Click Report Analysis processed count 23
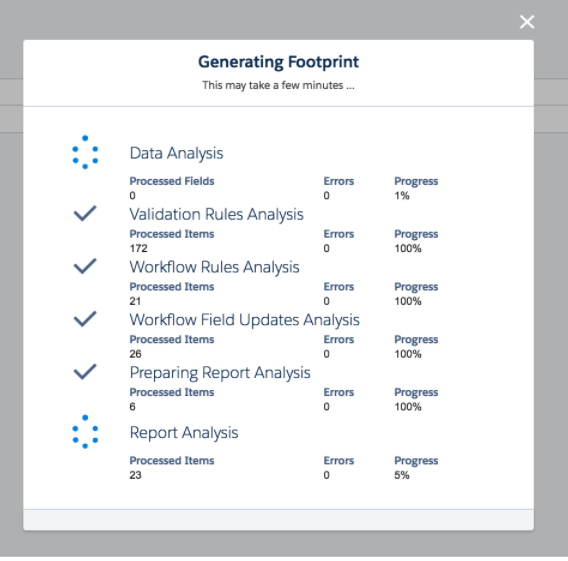568x561 pixels. click(x=135, y=475)
